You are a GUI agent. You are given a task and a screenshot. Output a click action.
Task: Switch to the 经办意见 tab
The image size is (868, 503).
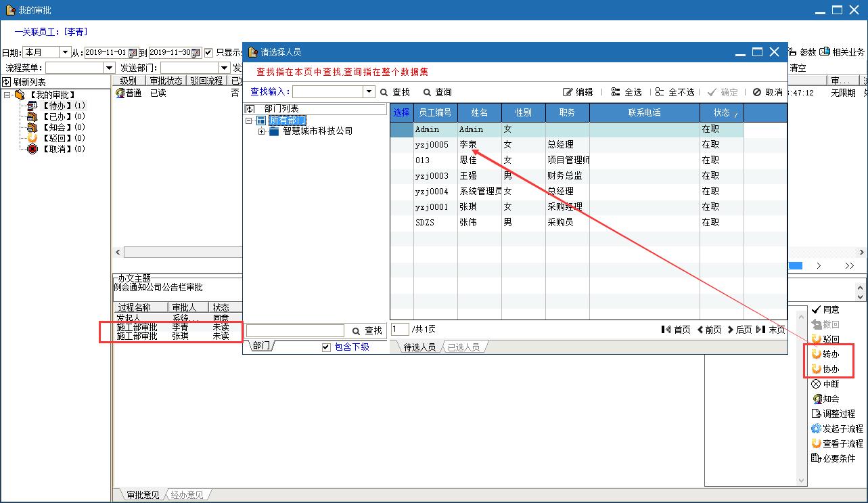[x=187, y=495]
